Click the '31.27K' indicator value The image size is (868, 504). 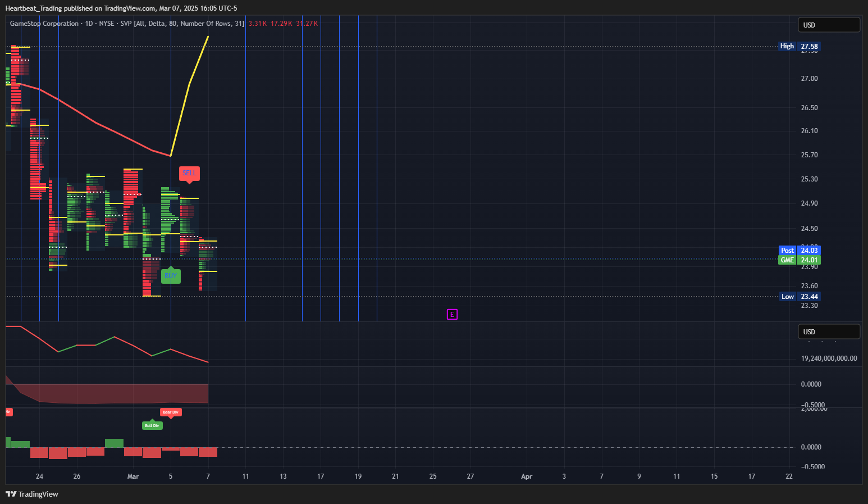307,24
